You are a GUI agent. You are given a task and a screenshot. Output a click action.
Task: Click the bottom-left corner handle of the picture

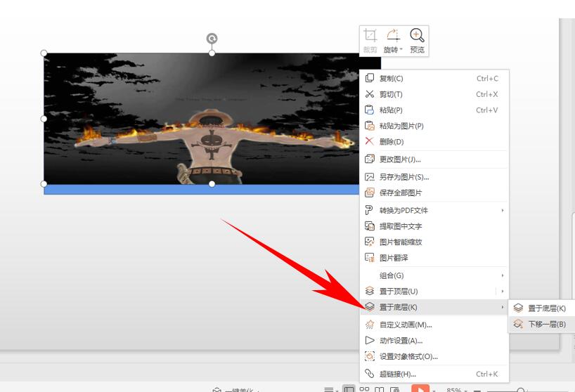click(44, 184)
